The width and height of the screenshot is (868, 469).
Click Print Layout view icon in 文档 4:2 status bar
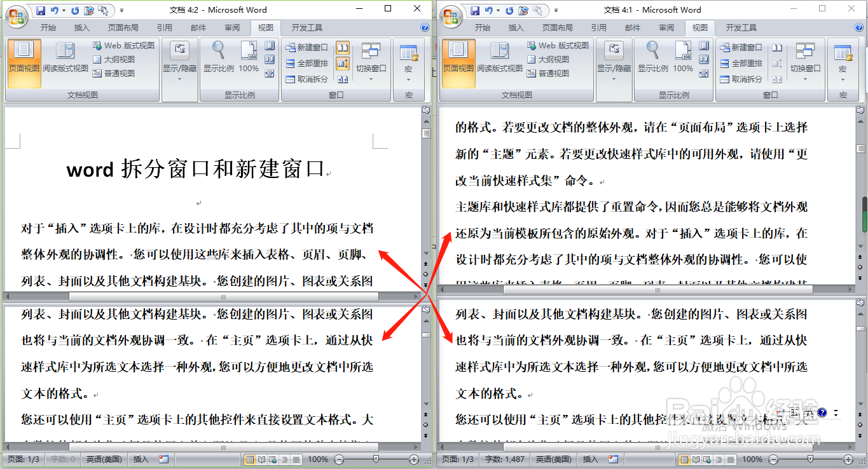coord(250,459)
